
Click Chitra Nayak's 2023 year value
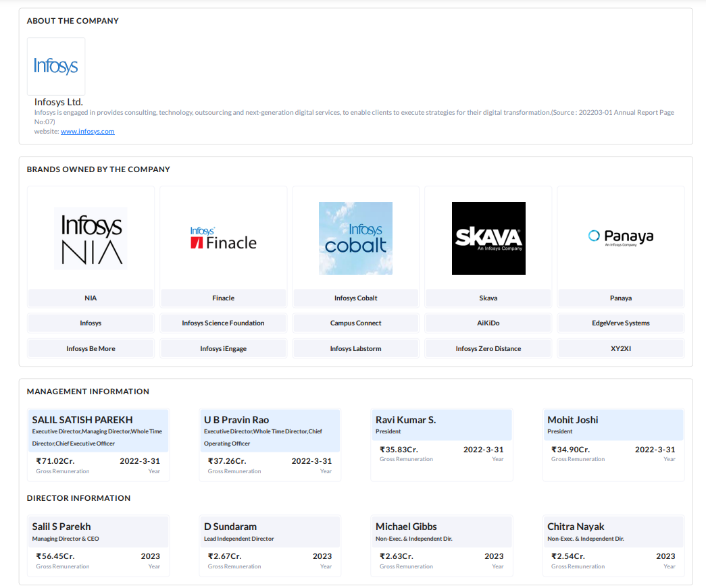pyautogui.click(x=665, y=556)
